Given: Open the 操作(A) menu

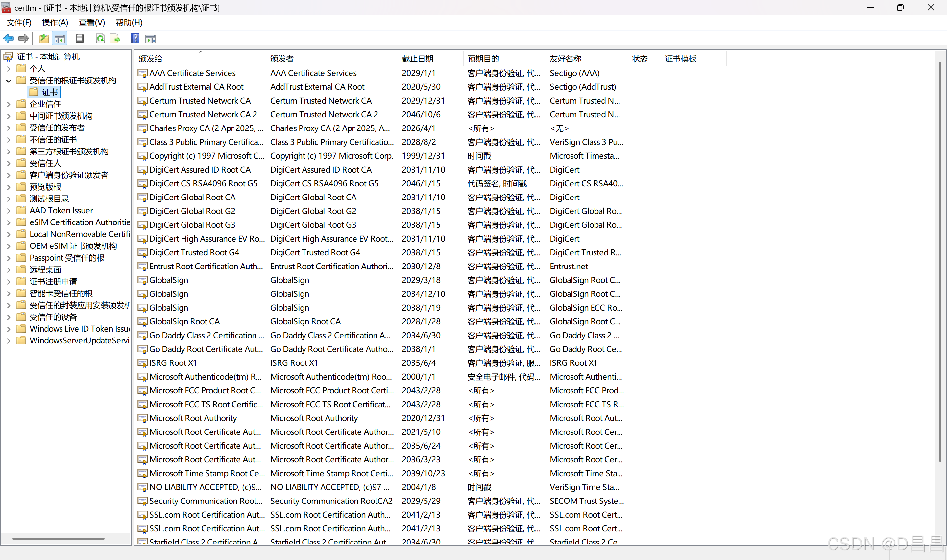Looking at the screenshot, I should tap(55, 23).
